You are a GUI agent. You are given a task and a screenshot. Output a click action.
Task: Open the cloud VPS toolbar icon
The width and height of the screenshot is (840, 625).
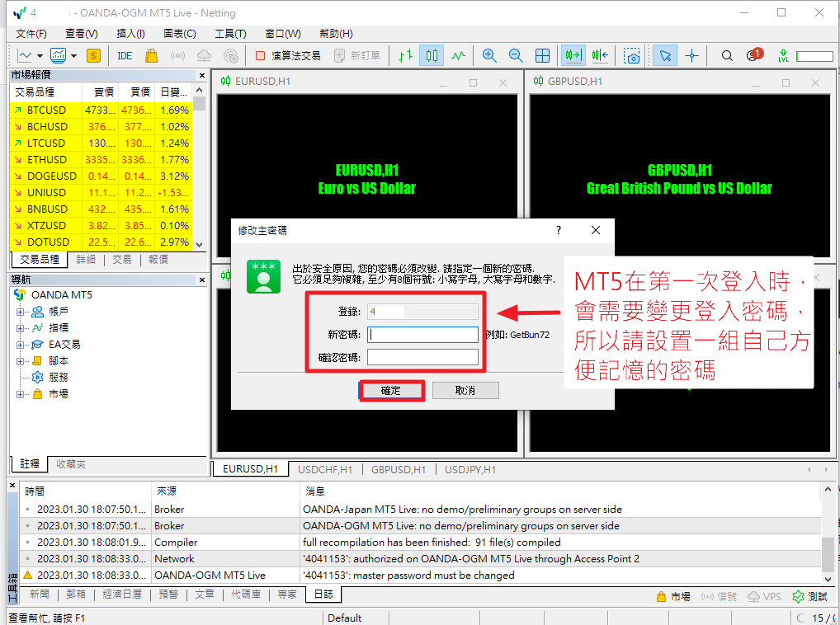pos(204,55)
